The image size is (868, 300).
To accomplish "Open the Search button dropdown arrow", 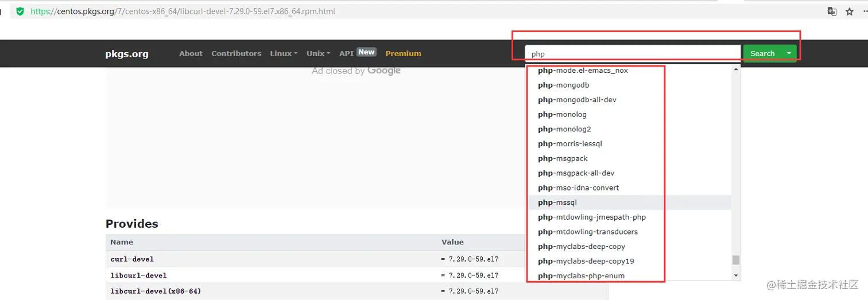I will (x=789, y=53).
